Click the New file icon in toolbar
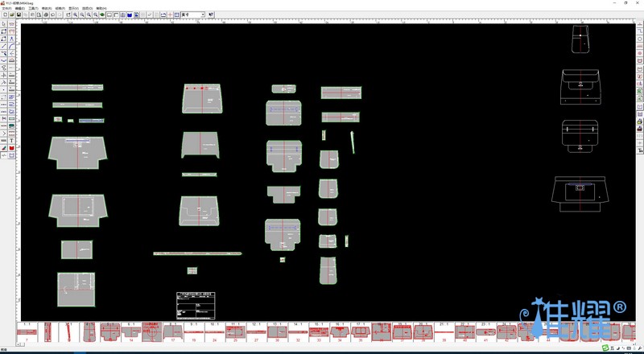Viewport: 644px width, 354px height. pyautogui.click(x=4, y=14)
